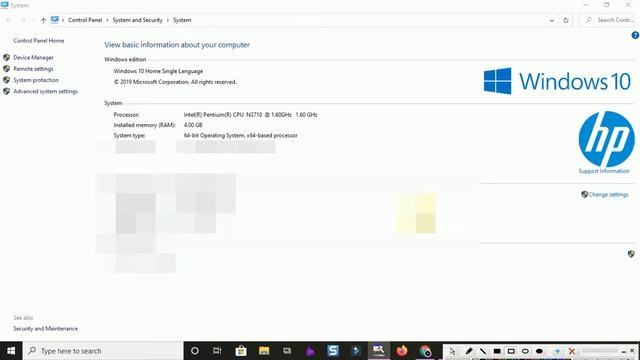Open Remote settings link
This screenshot has height=360, width=640.
tap(33, 69)
